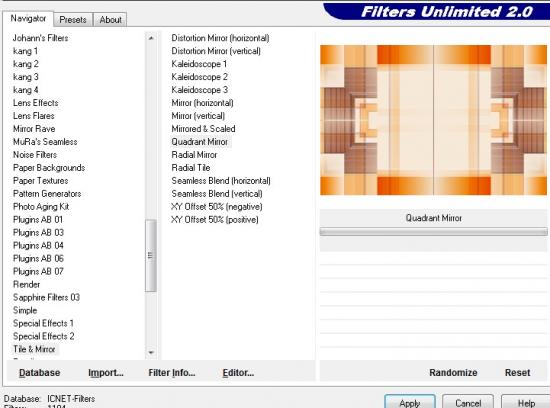The height and width of the screenshot is (408, 550).
Task: Click the filter list scroll down arrow
Action: (151, 352)
